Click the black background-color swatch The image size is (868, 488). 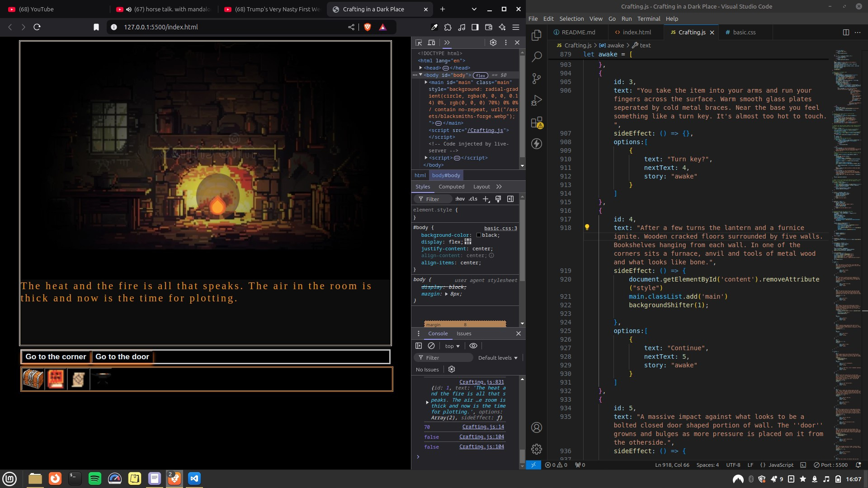coord(479,235)
